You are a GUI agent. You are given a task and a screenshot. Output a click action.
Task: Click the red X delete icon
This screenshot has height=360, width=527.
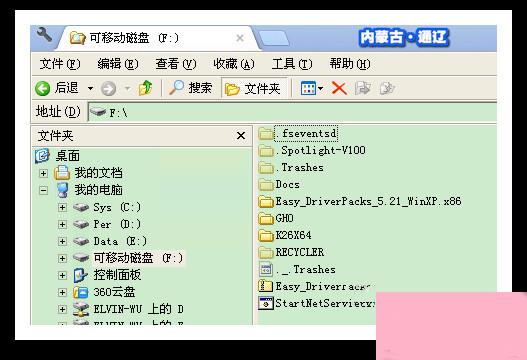(x=339, y=88)
